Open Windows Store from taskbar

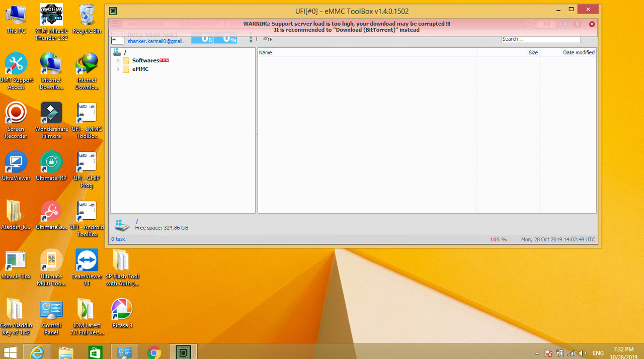[96, 352]
